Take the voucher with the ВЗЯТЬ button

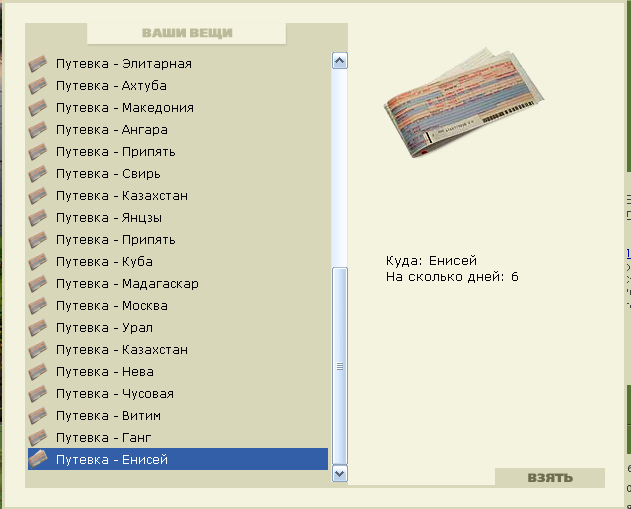[x=550, y=478]
